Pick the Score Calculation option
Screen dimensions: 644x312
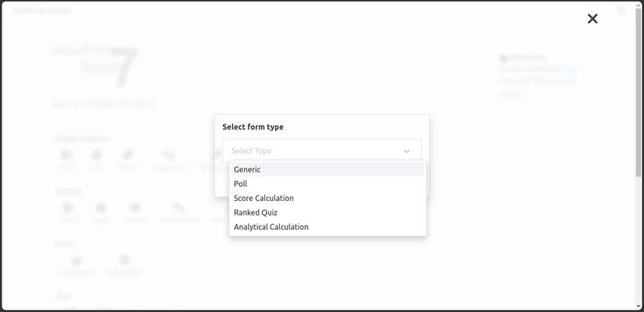(328, 198)
